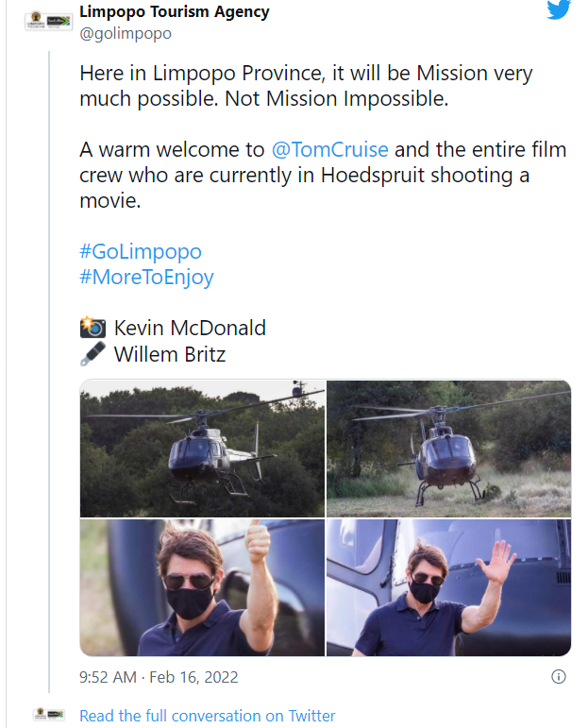Image resolution: width=588 pixels, height=728 pixels.
Task: Open the 9:52 AM Feb 16, 2022 timestamp
Action: (159, 677)
